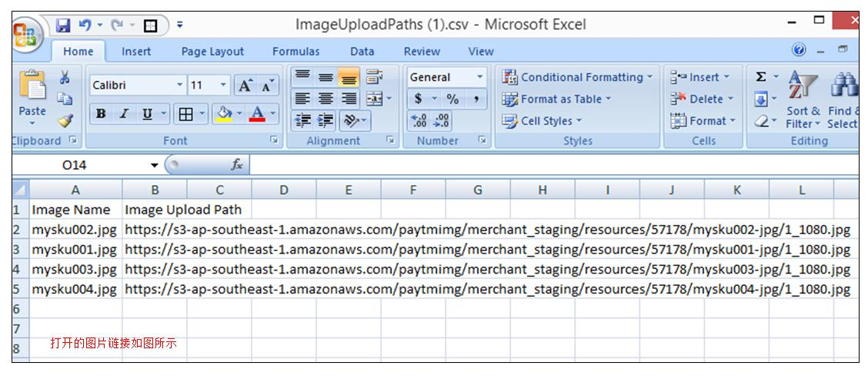Apply borders with the border icon

tap(186, 114)
